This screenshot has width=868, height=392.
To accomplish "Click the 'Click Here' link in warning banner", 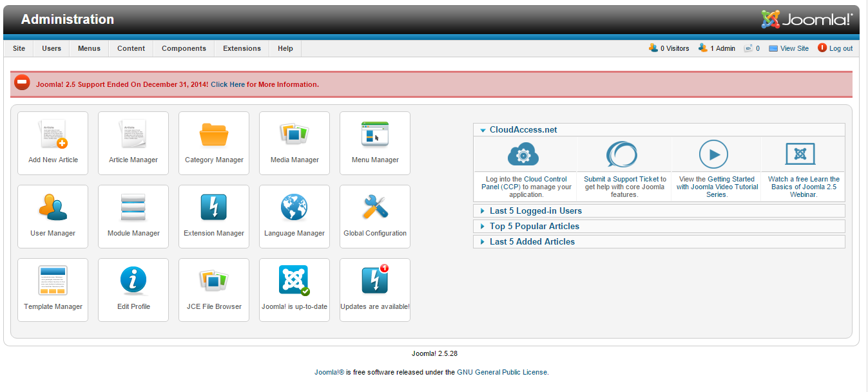I will pyautogui.click(x=227, y=84).
